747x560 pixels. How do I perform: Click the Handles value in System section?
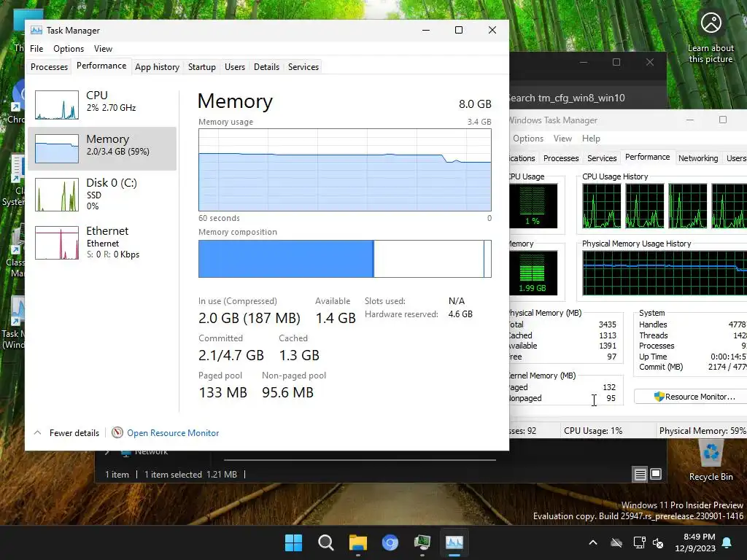(737, 324)
